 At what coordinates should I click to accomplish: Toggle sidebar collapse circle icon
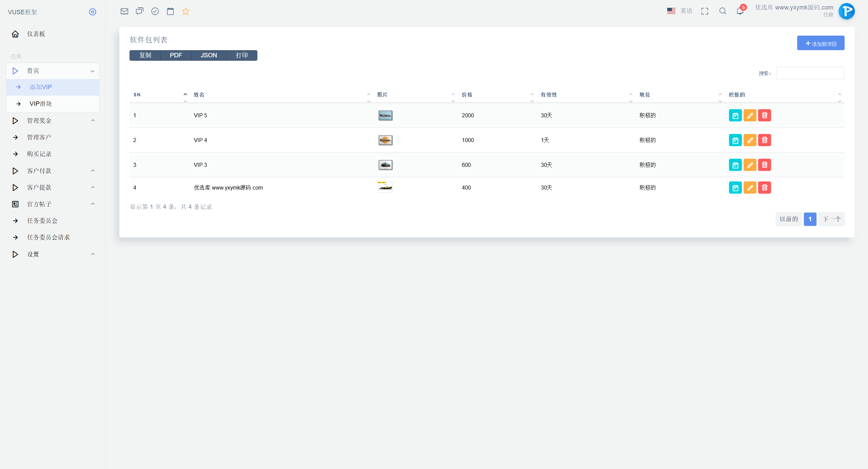93,12
